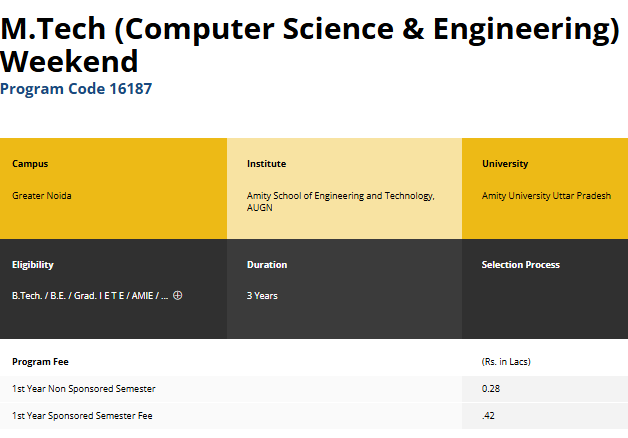Image resolution: width=628 pixels, height=438 pixels.
Task: Click the truncated B.Tech. / B.E. eligibility text
Action: (90, 296)
